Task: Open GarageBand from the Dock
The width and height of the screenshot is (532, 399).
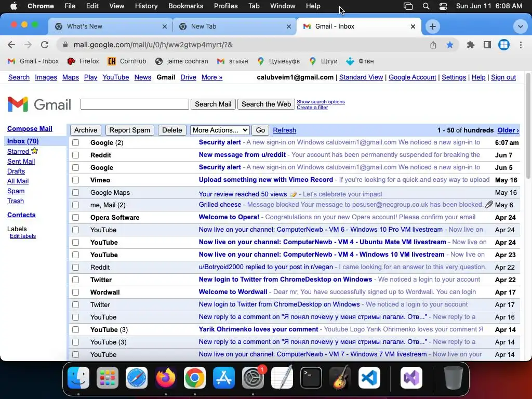Action: [340, 377]
